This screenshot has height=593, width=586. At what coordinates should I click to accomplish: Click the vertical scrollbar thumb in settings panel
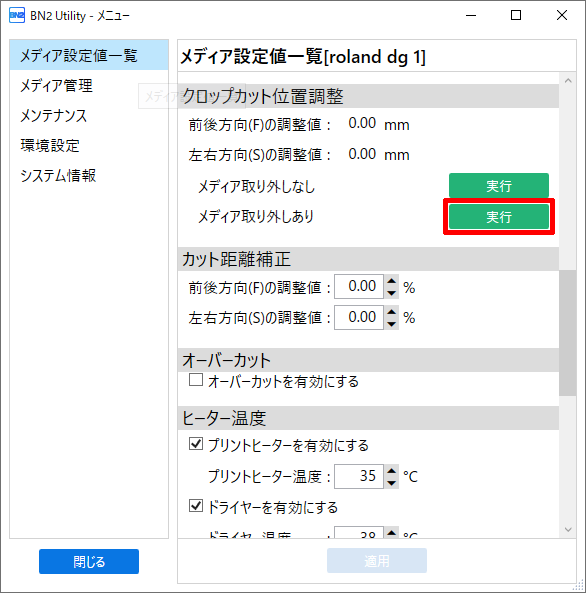point(568,333)
